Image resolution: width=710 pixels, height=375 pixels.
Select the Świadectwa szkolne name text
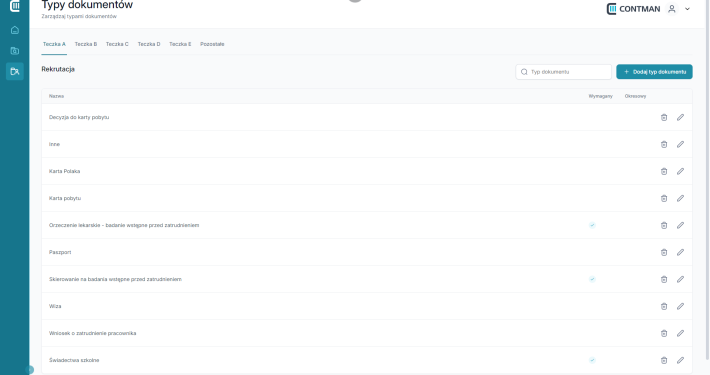click(74, 361)
